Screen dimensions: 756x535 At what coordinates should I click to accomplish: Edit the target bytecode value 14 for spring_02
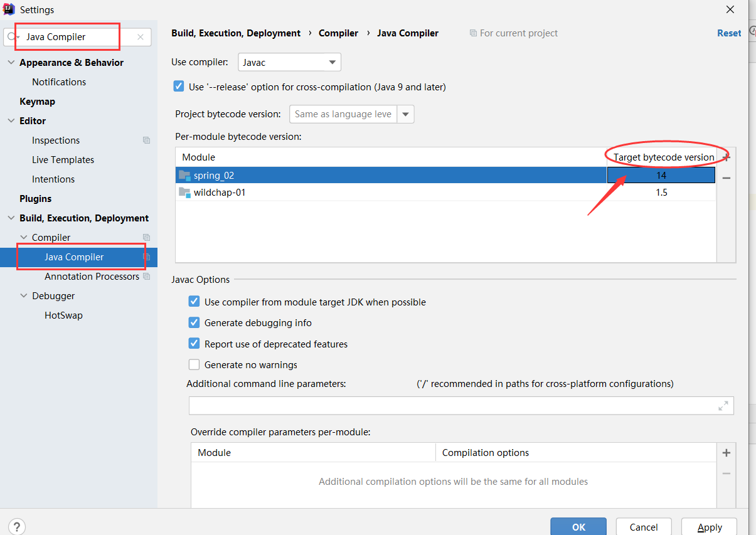pos(661,176)
